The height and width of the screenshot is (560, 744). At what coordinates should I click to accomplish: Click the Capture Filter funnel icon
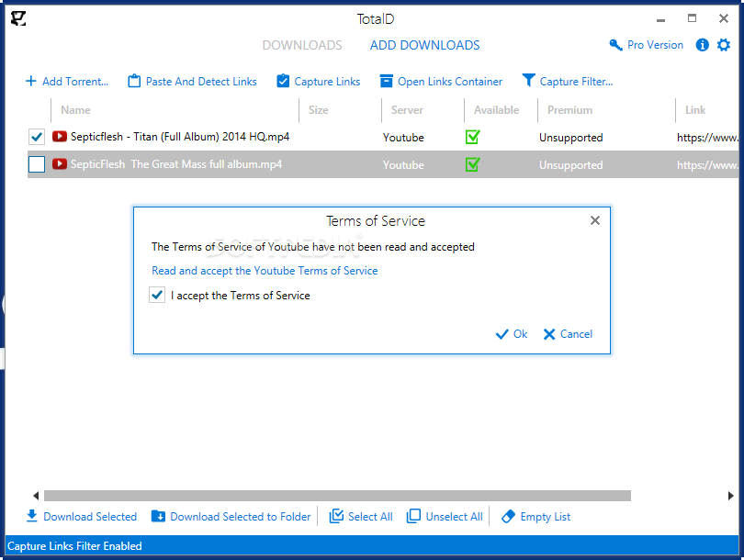(528, 81)
